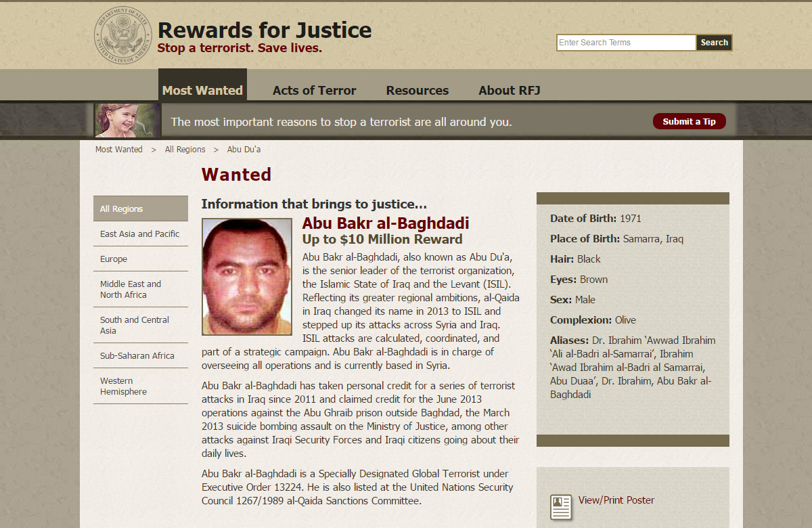Image resolution: width=812 pixels, height=528 pixels.
Task: Select Middle East and North Africa region
Action: pyautogui.click(x=141, y=289)
